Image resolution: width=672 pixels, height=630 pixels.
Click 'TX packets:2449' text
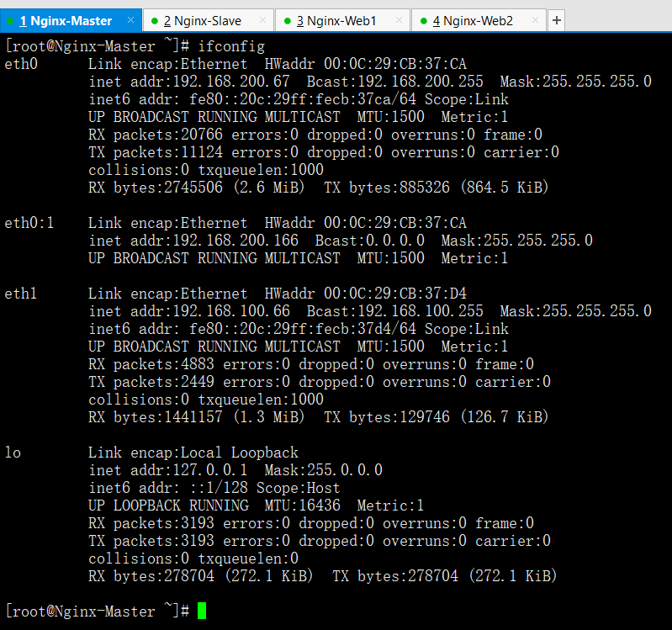click(x=151, y=382)
